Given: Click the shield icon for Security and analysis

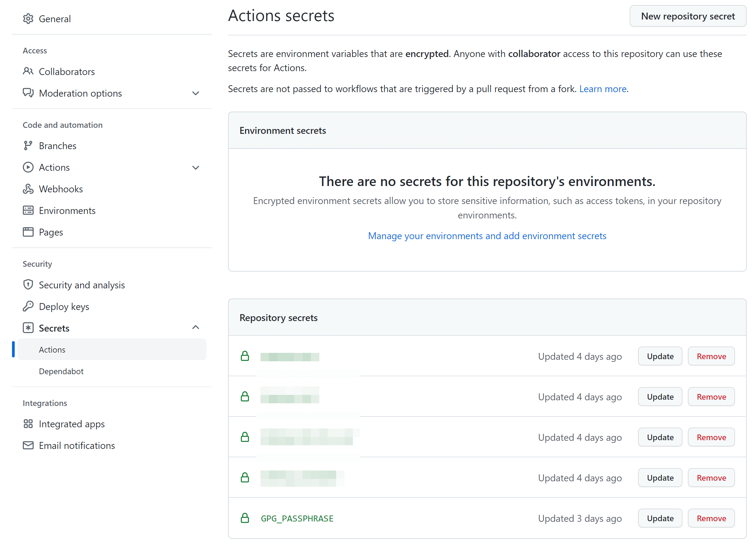Looking at the screenshot, I should pos(28,285).
